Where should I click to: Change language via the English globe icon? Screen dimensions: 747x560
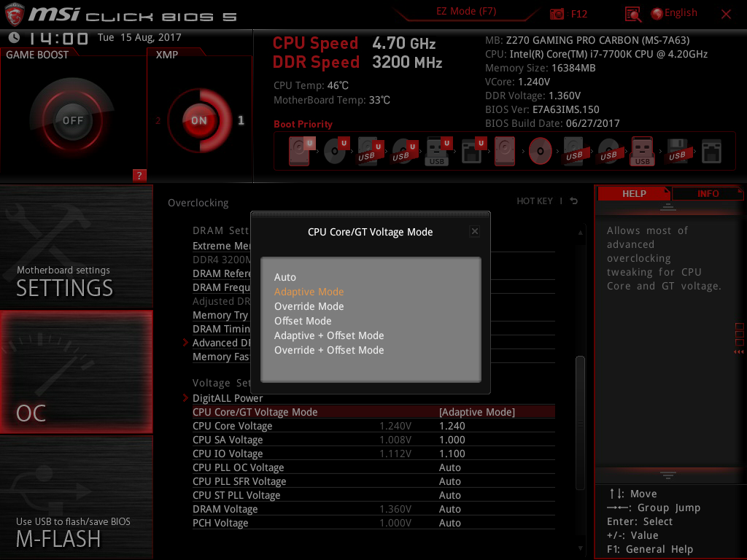point(657,14)
